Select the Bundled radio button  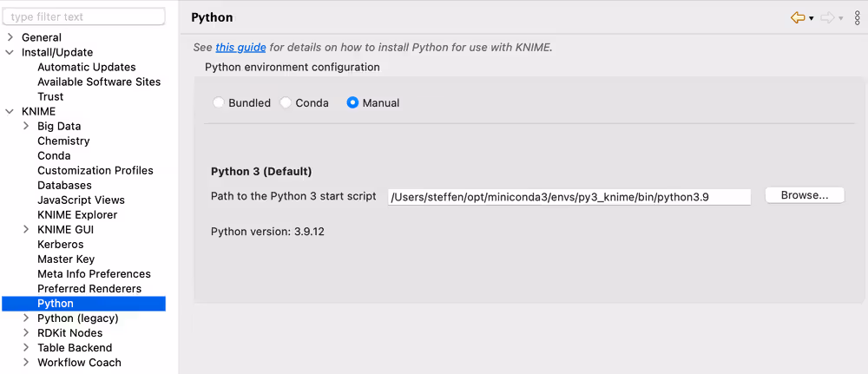tap(219, 102)
